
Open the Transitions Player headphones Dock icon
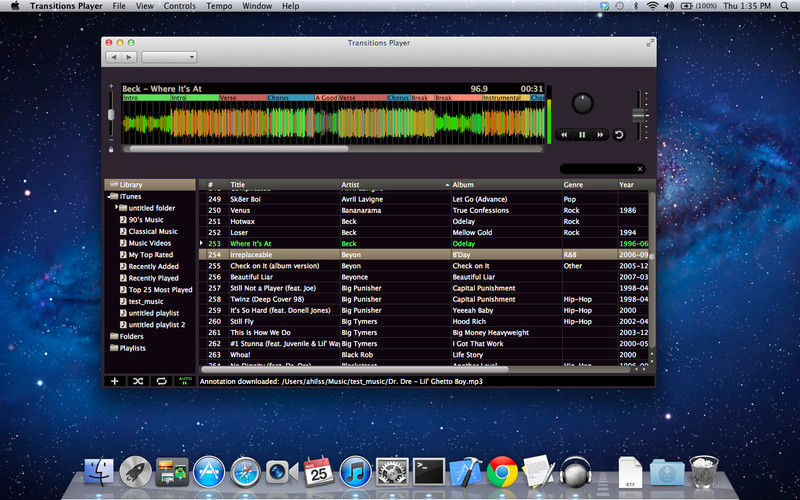pos(576,471)
